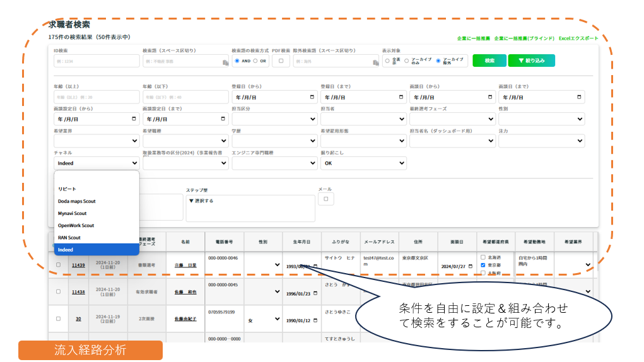Select アーカイブのみ display option
The height and width of the screenshot is (362, 644).
(x=405, y=61)
